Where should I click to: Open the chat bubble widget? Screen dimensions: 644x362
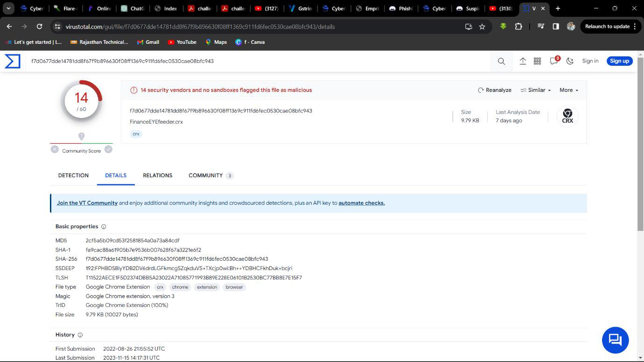tap(615, 340)
